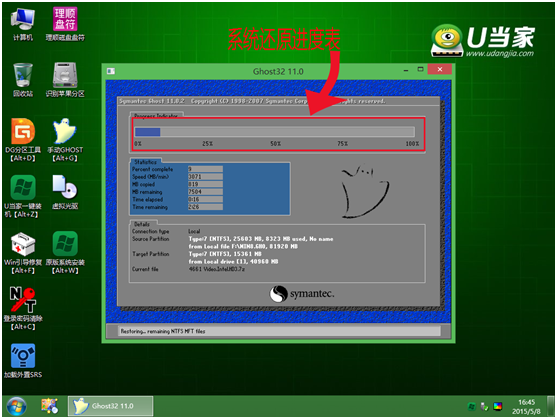Maximize the Ghost32 11.0 window
The image size is (557, 419).
(420, 69)
